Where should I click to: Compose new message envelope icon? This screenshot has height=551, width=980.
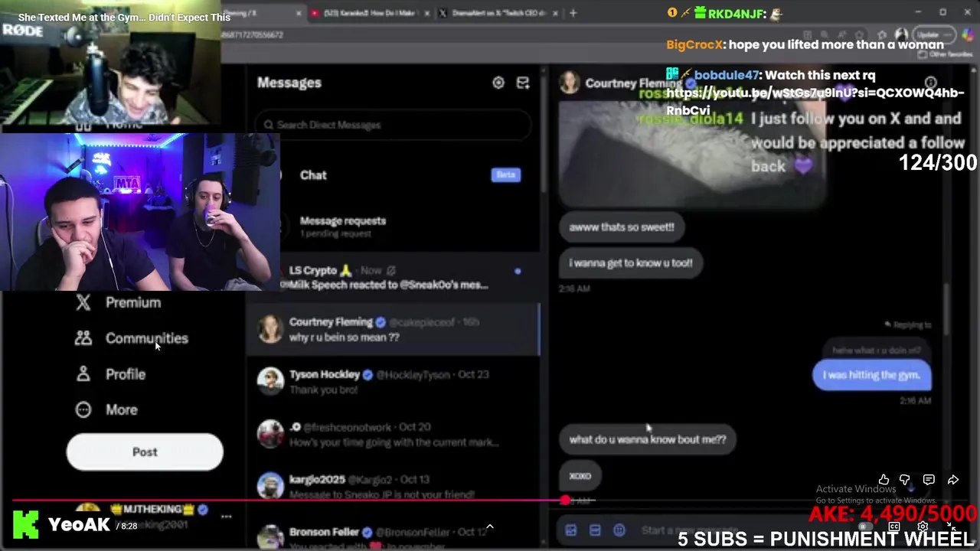523,83
